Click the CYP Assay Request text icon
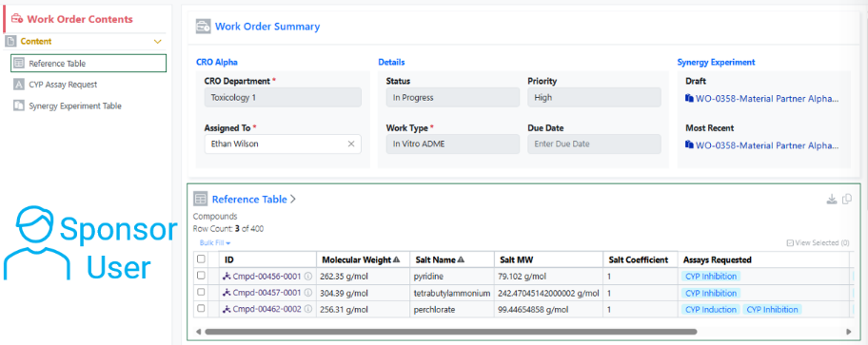 [19, 85]
